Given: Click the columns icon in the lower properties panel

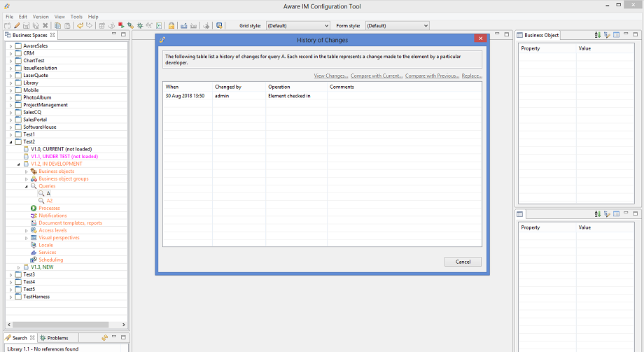Looking at the screenshot, I should [617, 214].
